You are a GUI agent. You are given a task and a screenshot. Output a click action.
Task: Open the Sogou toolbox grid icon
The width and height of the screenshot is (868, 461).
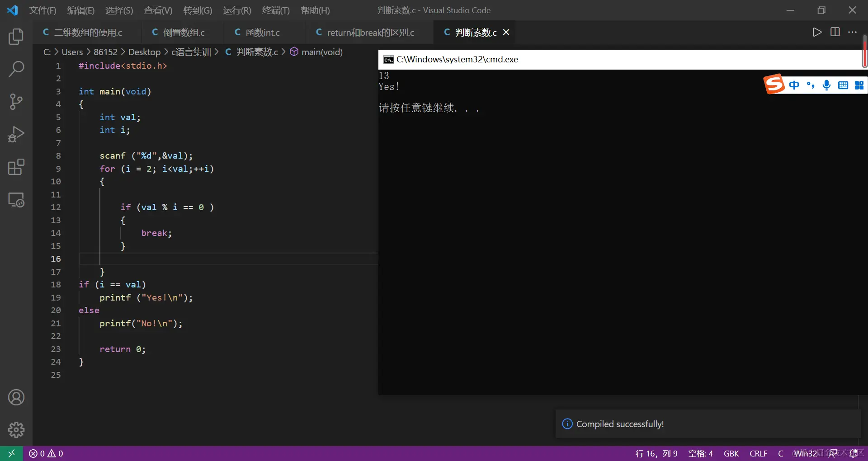[859, 85]
